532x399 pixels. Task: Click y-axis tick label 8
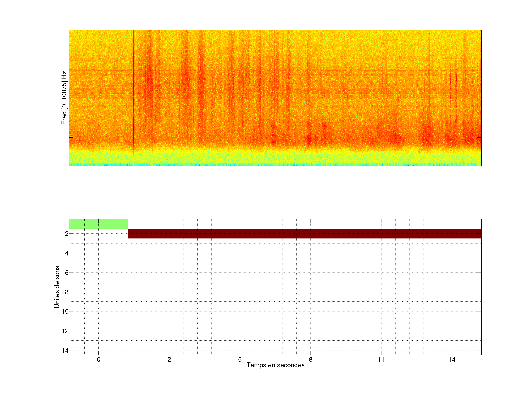click(67, 292)
